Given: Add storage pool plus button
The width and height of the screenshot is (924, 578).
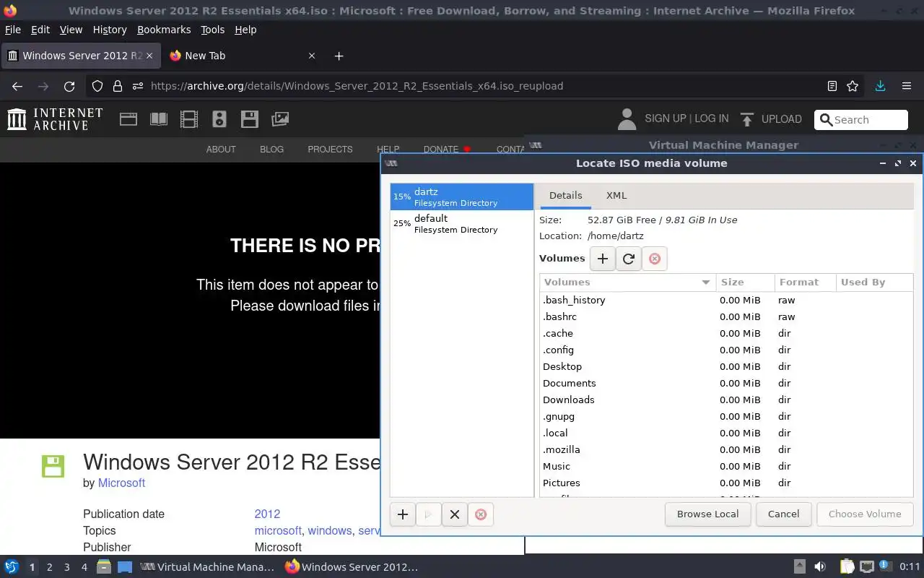Looking at the screenshot, I should click(x=403, y=514).
